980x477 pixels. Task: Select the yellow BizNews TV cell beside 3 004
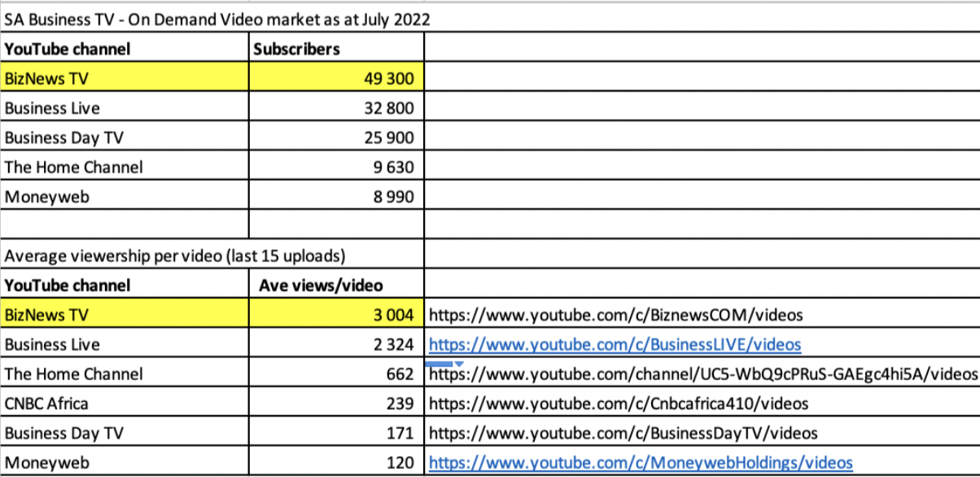tap(125, 314)
